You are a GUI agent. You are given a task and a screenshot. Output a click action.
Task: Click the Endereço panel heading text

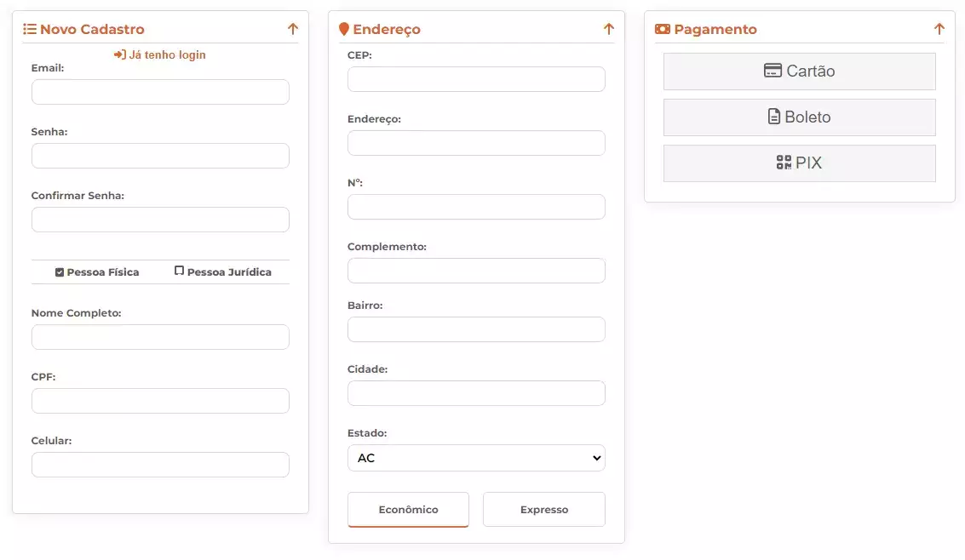pos(387,30)
